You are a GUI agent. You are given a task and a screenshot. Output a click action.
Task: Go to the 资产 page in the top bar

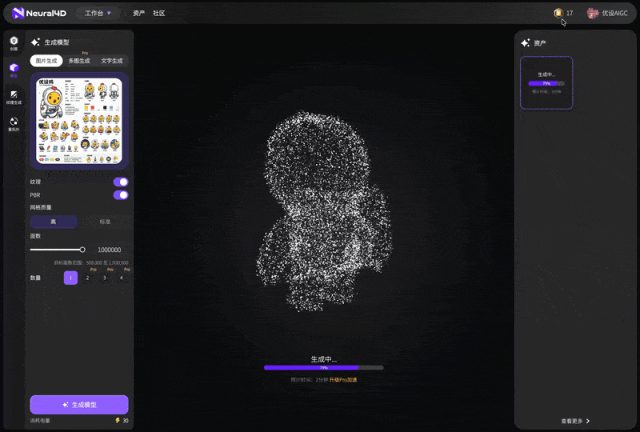click(x=139, y=13)
